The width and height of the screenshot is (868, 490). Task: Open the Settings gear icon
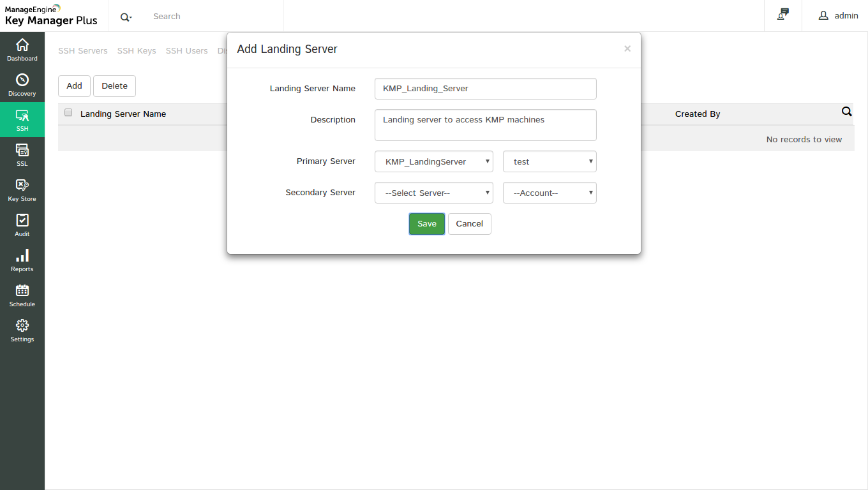tap(22, 326)
